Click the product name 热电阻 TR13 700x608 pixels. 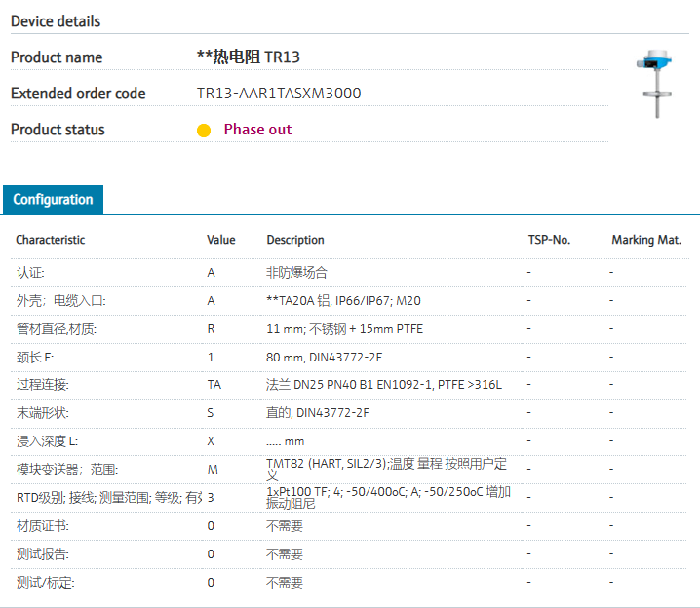click(249, 57)
